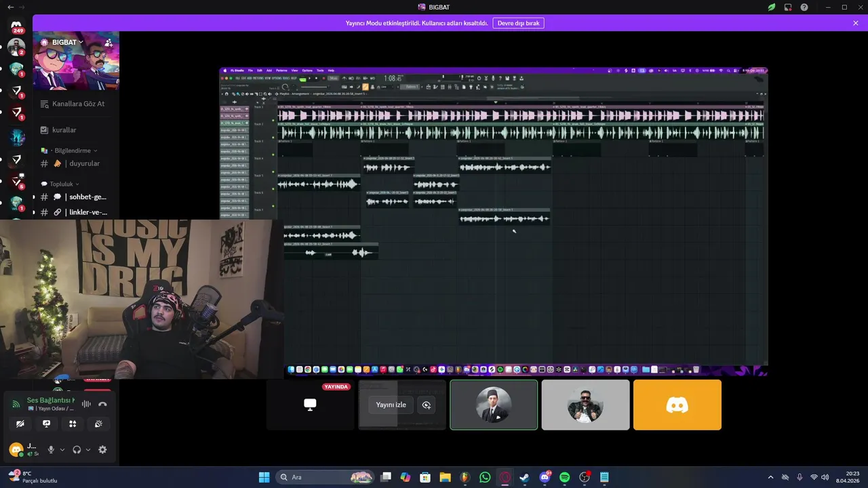Open the Discord help icon in title bar
This screenshot has width=868, height=488.
804,7
